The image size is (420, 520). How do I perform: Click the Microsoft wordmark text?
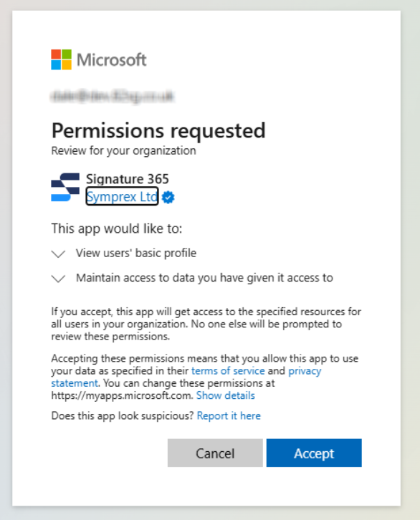click(x=112, y=60)
